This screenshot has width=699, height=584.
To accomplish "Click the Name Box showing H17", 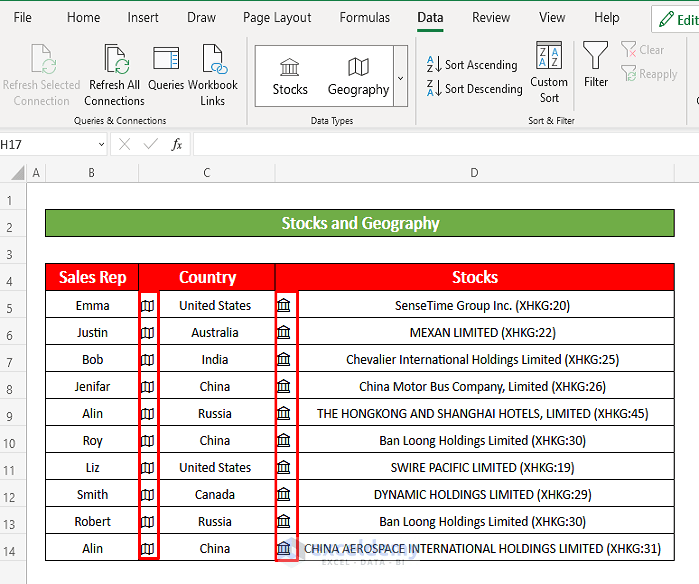I will click(48, 144).
